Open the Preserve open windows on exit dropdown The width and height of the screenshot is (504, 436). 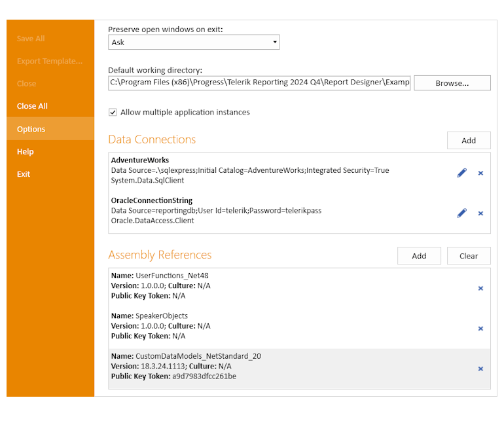pyautogui.click(x=194, y=42)
